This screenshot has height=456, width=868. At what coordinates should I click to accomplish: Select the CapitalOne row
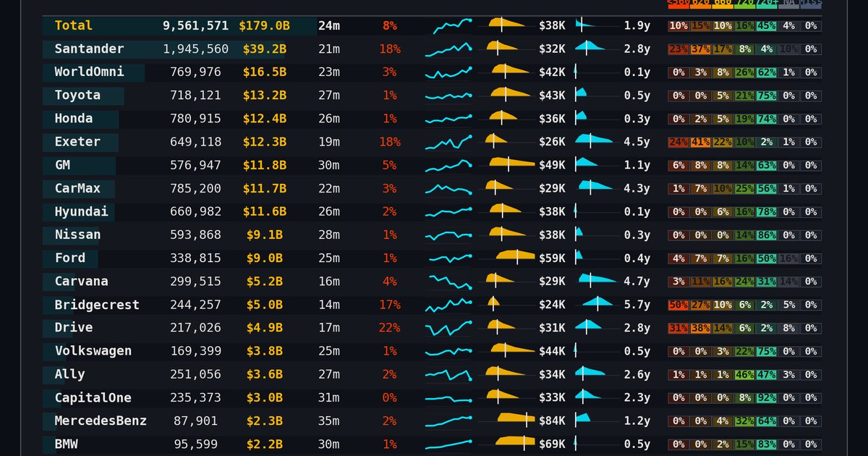[433, 398]
